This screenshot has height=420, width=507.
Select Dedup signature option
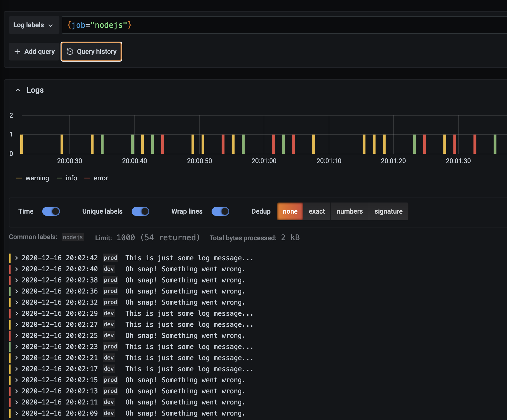click(388, 211)
